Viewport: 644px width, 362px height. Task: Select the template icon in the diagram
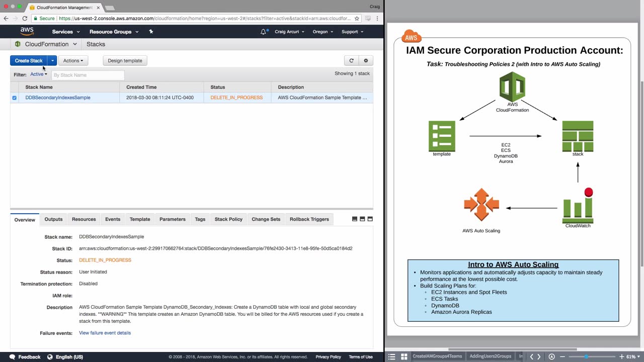[x=442, y=136]
